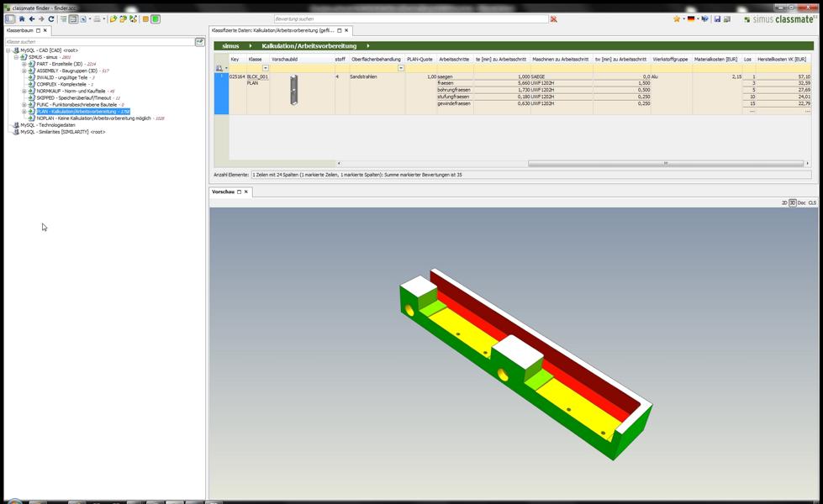This screenshot has height=504, width=823.
Task: Open the German flag language dropdown
Action: 693,18
